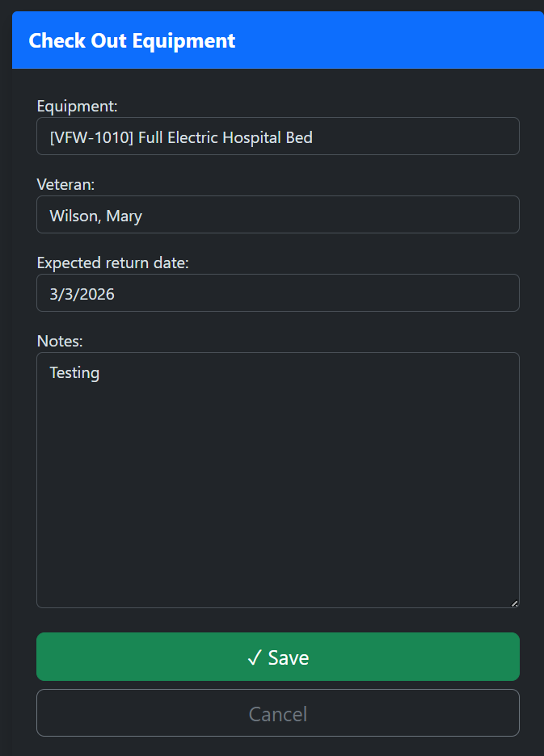Click the date value 3/3/2026
544x756 pixels.
(82, 294)
